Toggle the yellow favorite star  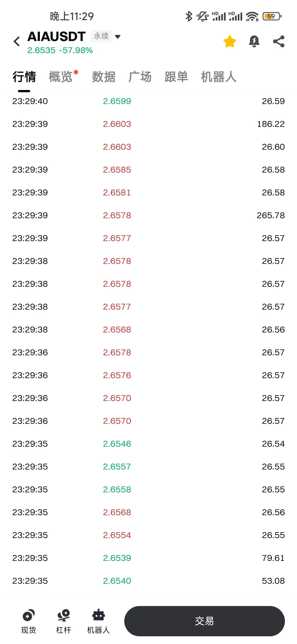(230, 42)
